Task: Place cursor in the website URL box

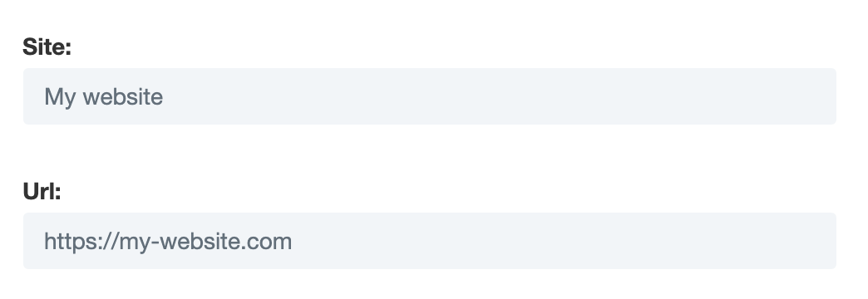Action: click(430, 241)
